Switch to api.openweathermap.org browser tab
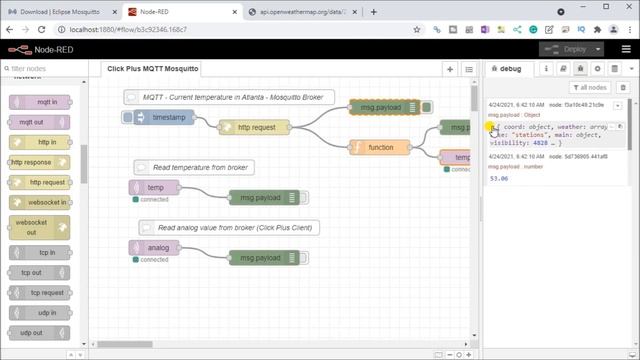Viewport: 640px width, 360px height. coord(302,12)
